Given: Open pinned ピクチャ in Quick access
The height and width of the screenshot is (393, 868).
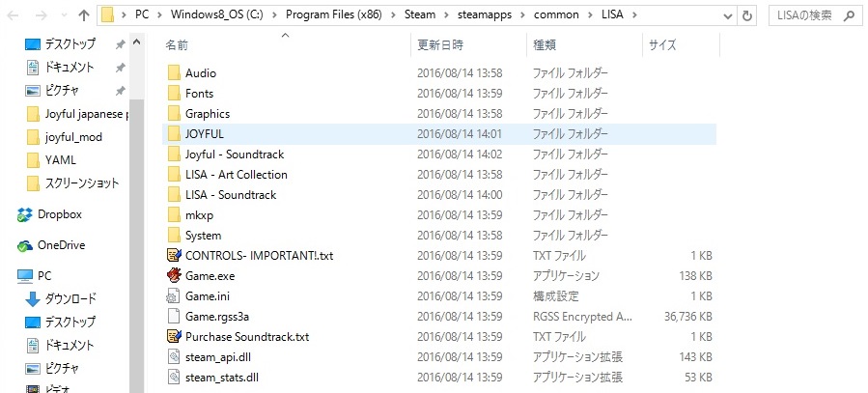Looking at the screenshot, I should coord(62,90).
